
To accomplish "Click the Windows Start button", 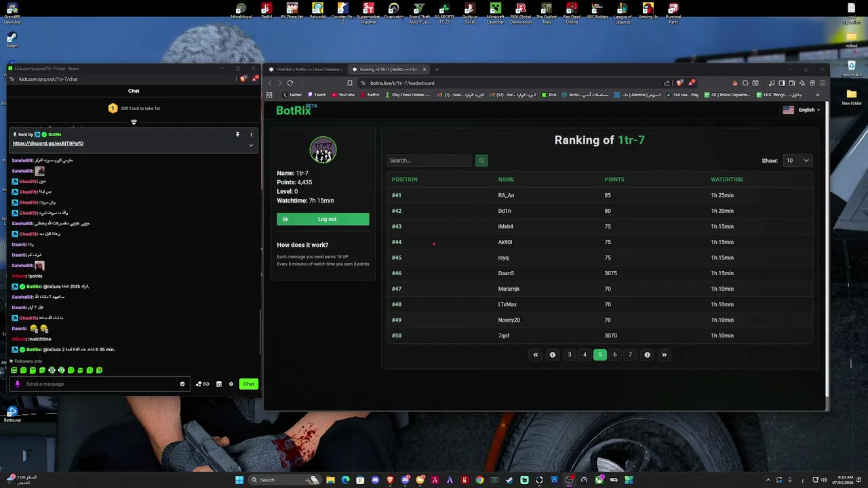I will [x=239, y=480].
